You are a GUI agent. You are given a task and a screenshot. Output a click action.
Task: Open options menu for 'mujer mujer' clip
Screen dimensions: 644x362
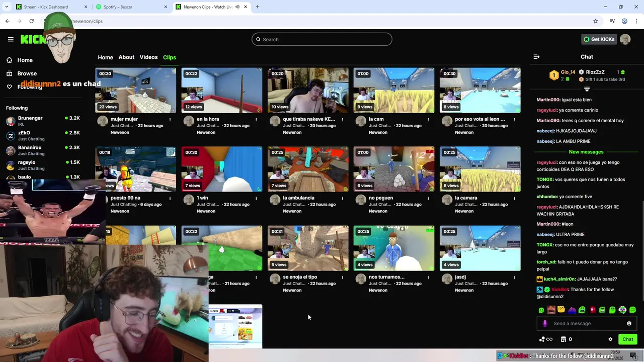170,120
